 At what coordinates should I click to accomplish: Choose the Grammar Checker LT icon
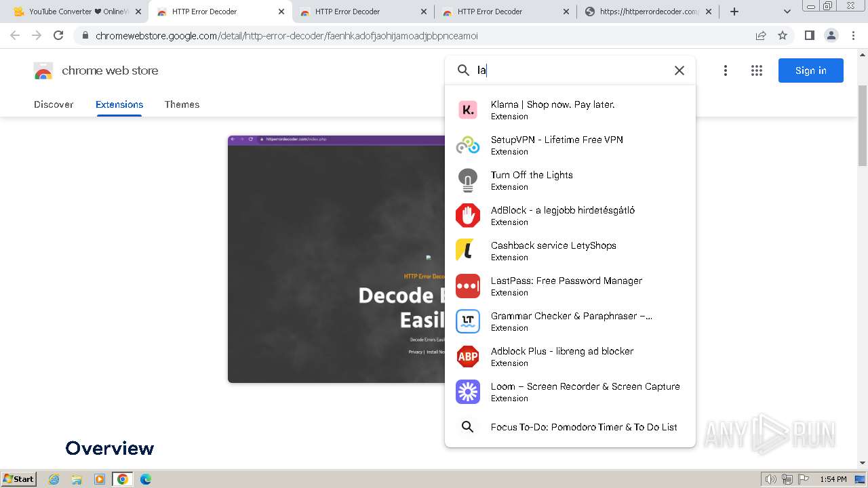point(468,321)
